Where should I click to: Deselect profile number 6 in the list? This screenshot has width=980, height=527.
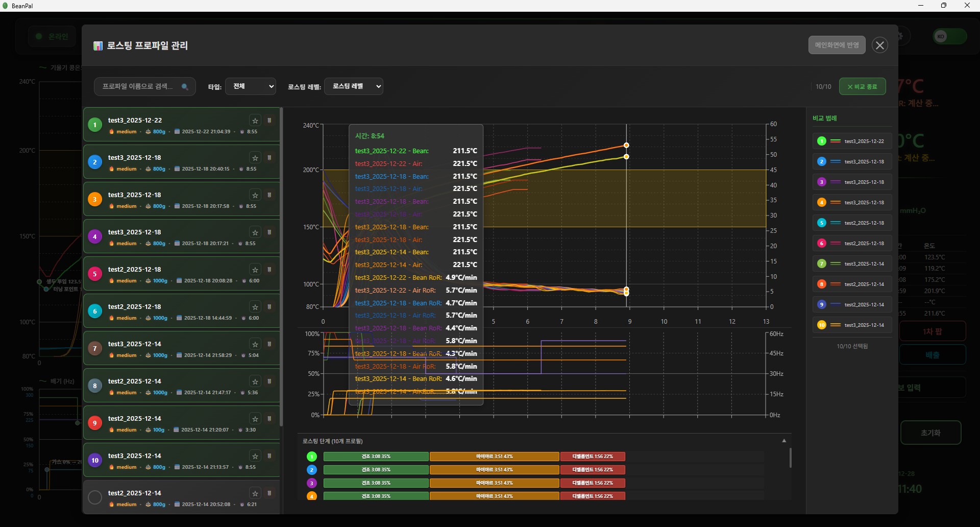(95, 312)
